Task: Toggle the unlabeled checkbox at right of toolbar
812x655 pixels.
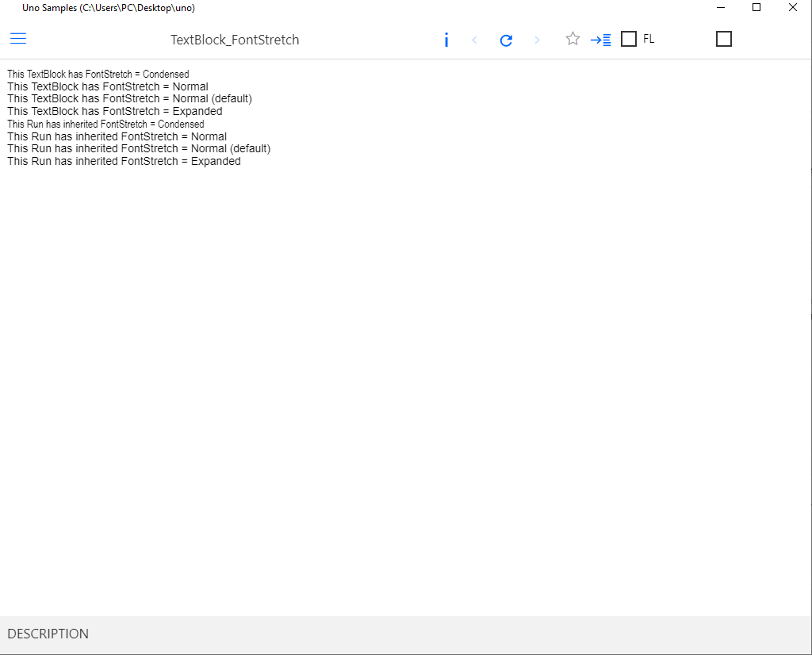Action: click(x=724, y=39)
